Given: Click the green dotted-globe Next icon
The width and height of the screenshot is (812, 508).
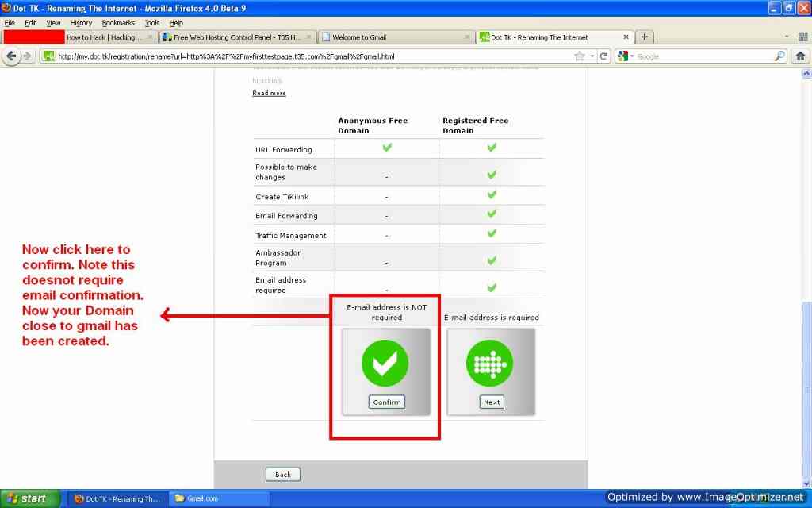Looking at the screenshot, I should (491, 363).
